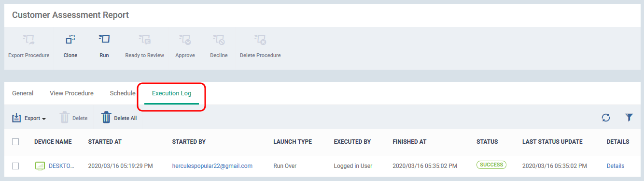644x181 pixels.
Task: Refresh the execution log
Action: tap(606, 118)
